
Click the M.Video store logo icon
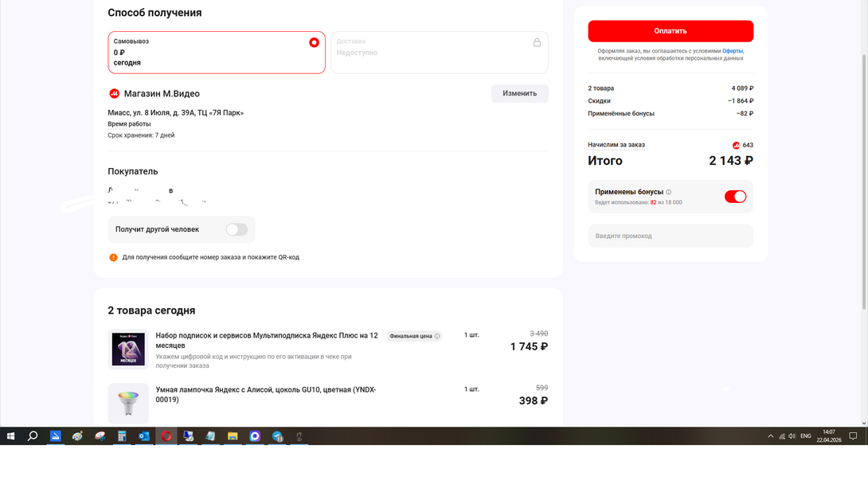(114, 93)
